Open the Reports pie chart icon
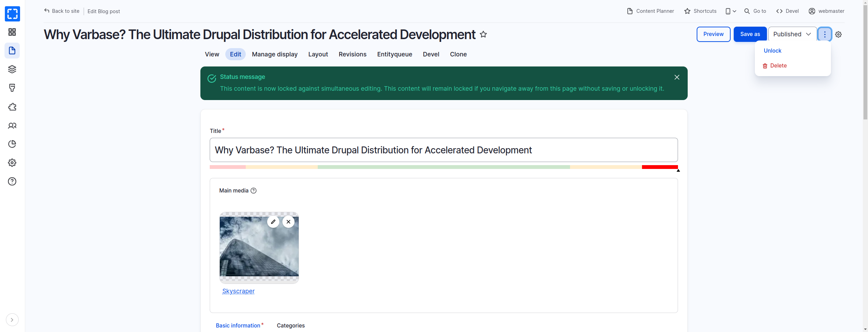868x332 pixels. click(12, 144)
